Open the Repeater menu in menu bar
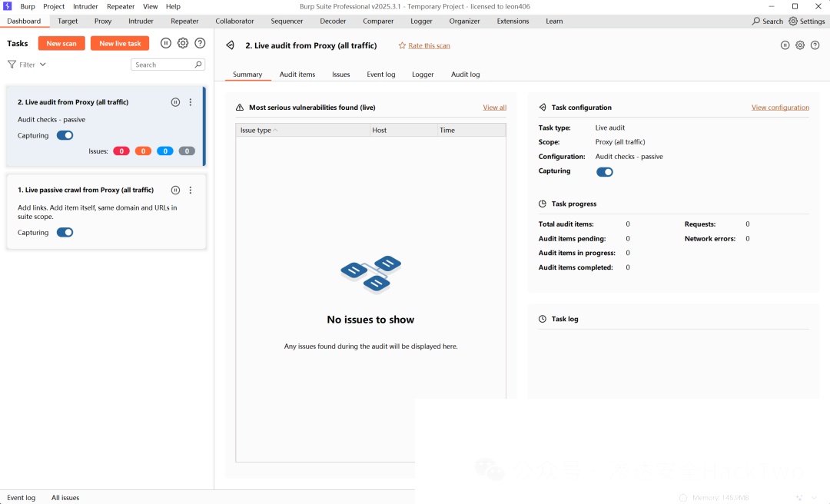830x504 pixels. tap(121, 6)
